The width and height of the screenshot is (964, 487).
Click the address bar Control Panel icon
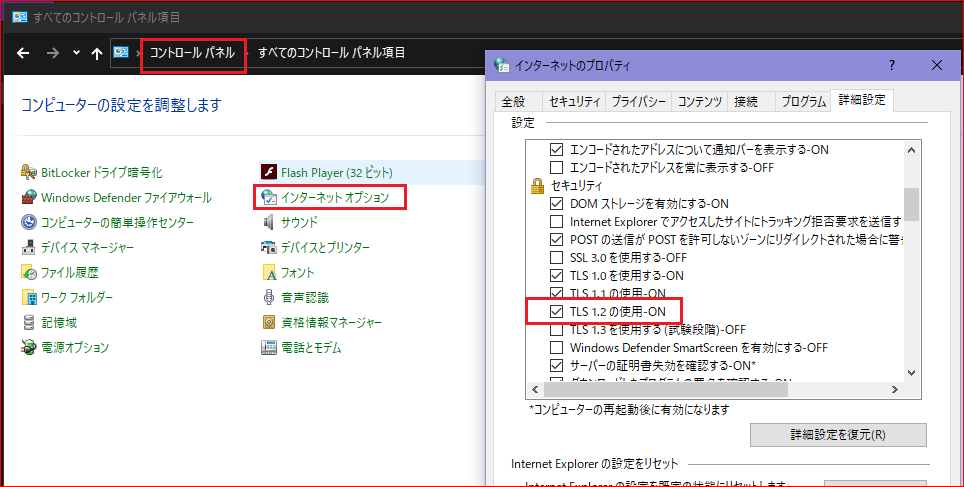[121, 53]
